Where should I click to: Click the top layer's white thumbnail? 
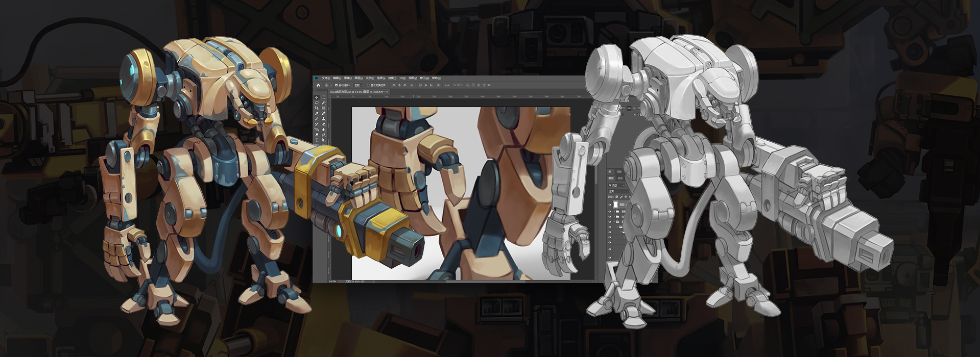616,205
